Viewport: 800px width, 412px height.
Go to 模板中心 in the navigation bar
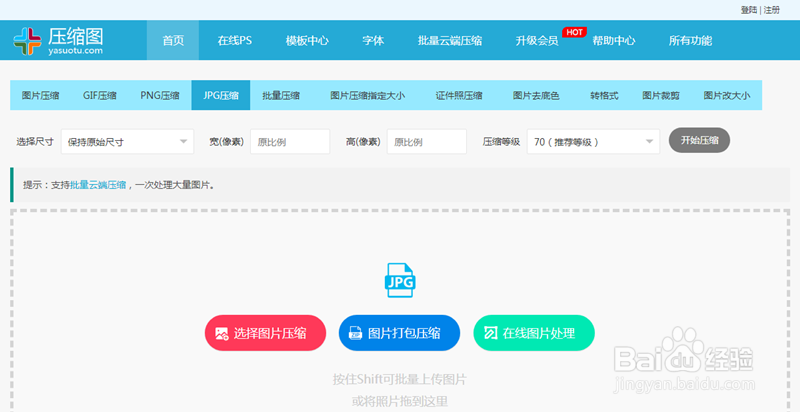click(x=307, y=41)
